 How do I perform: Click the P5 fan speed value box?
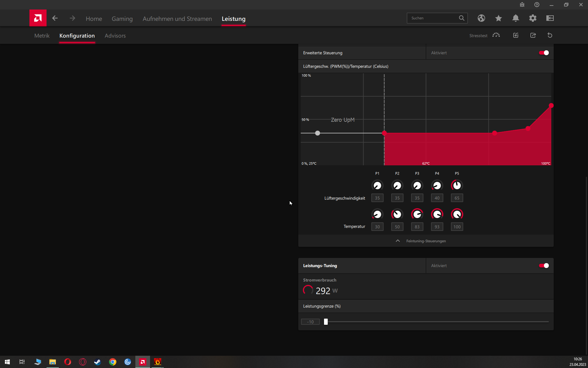457,198
